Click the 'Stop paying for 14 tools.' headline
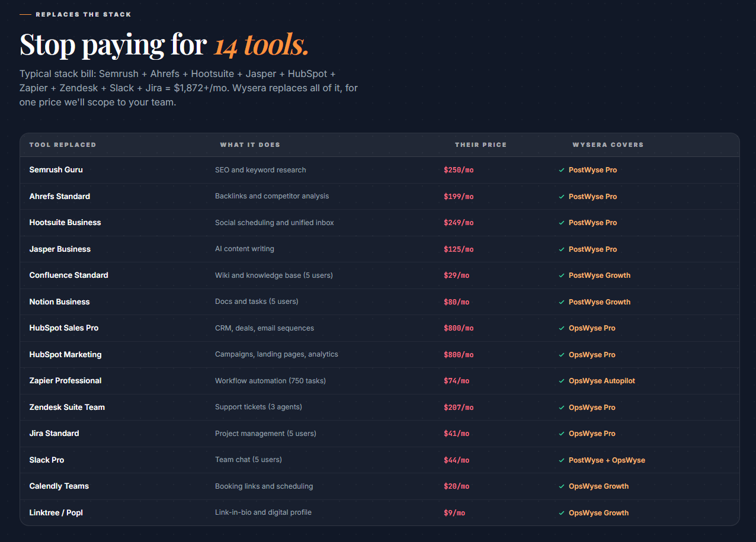The width and height of the screenshot is (756, 542). pos(164,44)
